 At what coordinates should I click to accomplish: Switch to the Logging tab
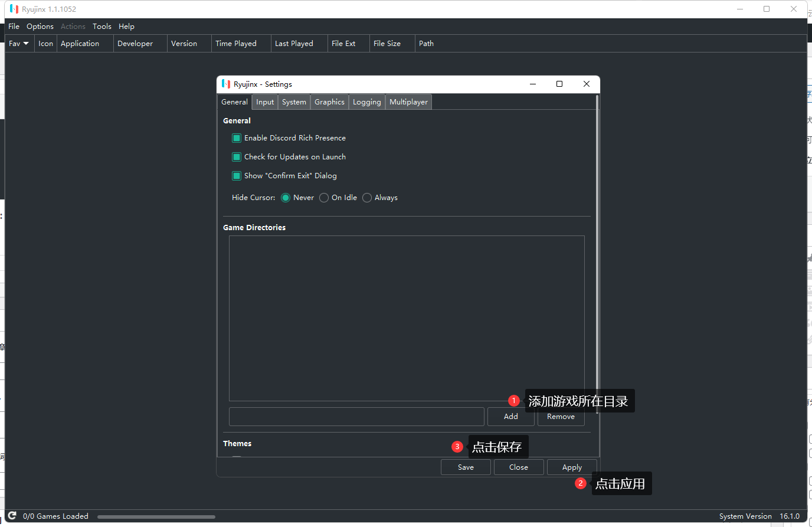tap(367, 102)
